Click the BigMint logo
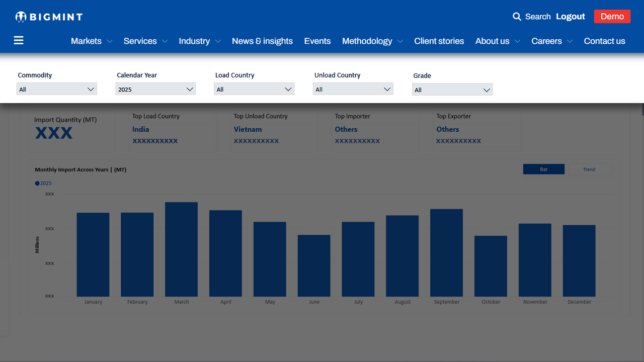 point(49,17)
